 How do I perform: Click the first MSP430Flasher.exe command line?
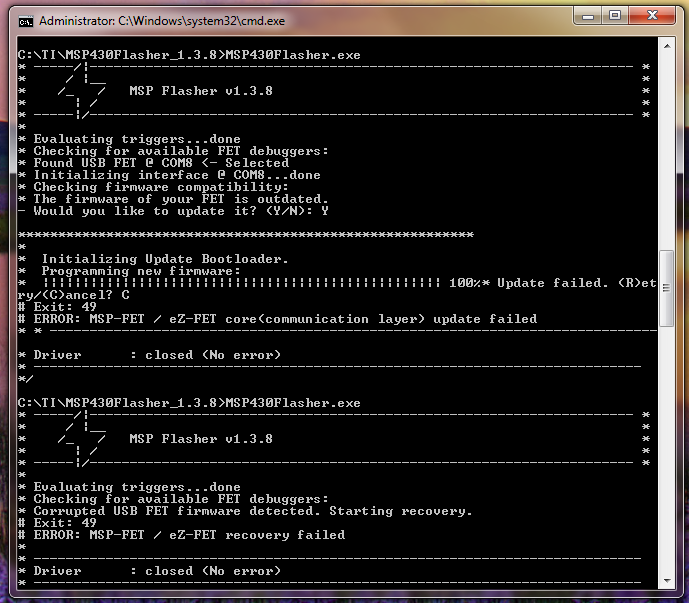189,55
